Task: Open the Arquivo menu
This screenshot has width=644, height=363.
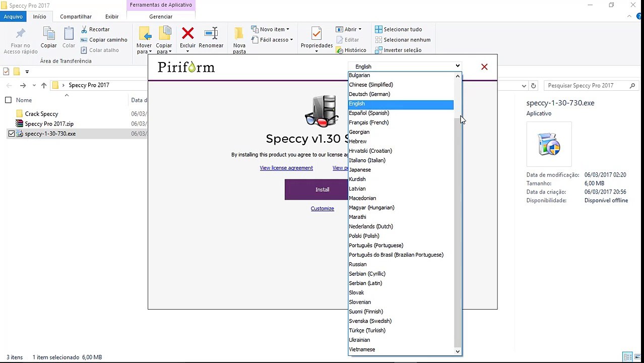Action: coord(13,17)
